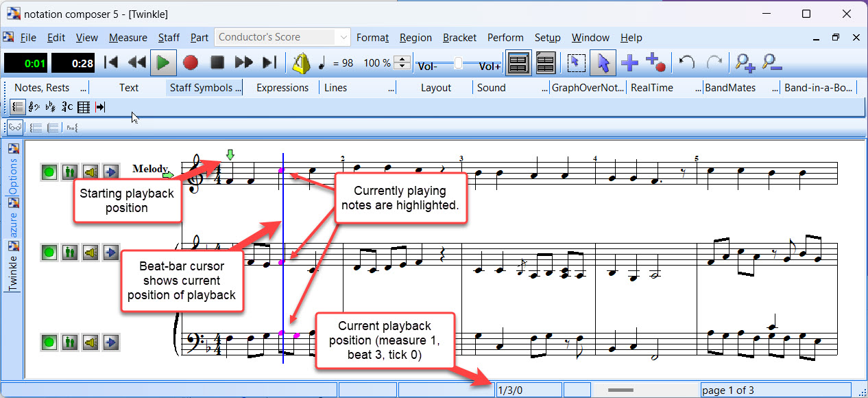Click the key signature icon in staff palette
868x398 pixels.
pos(51,107)
